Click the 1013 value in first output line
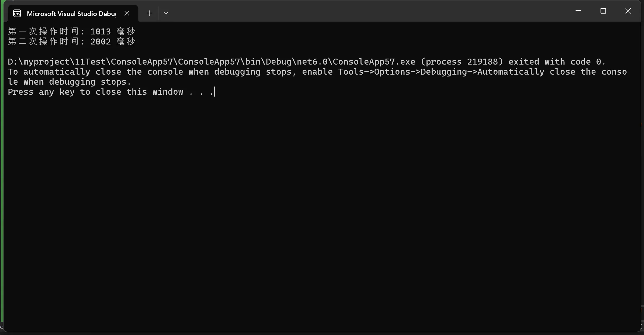This screenshot has height=335, width=644. tap(100, 31)
